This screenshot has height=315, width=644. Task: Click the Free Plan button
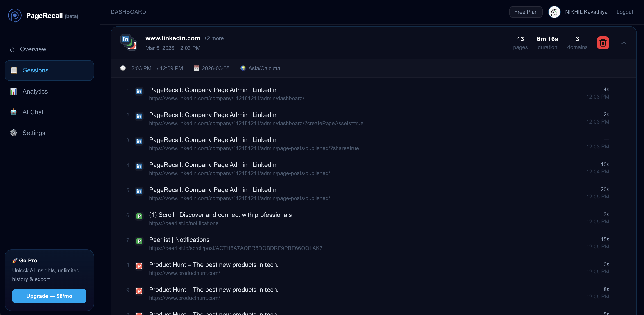[526, 12]
